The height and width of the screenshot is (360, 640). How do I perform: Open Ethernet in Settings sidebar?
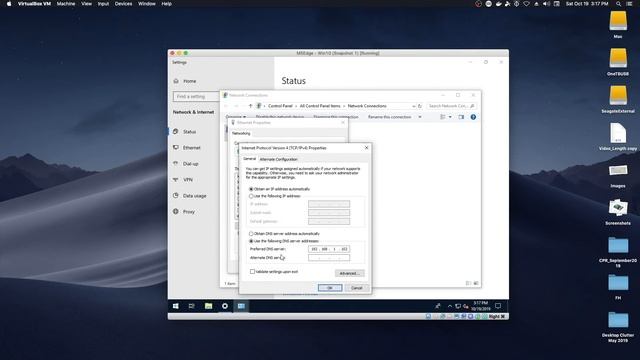click(191, 148)
